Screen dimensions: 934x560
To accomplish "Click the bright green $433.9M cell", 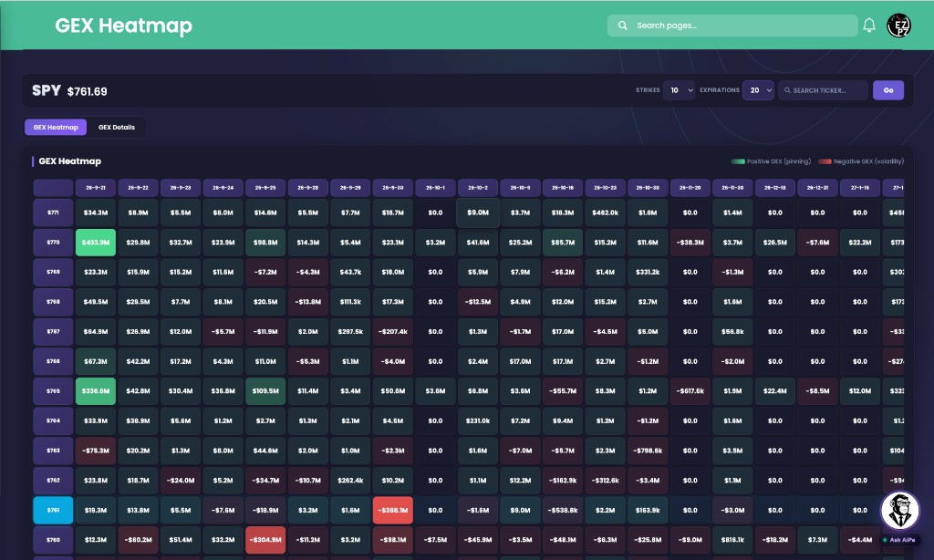I will [x=96, y=243].
